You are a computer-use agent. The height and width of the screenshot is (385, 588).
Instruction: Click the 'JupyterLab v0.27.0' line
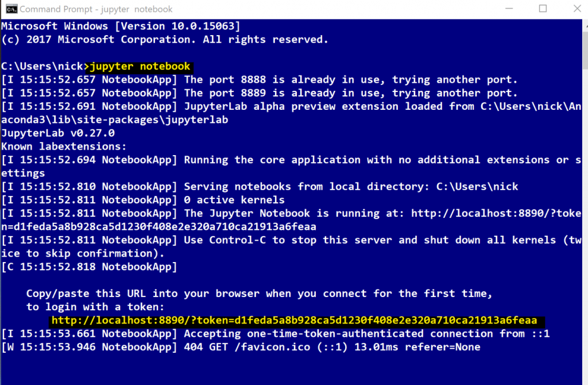pos(58,133)
